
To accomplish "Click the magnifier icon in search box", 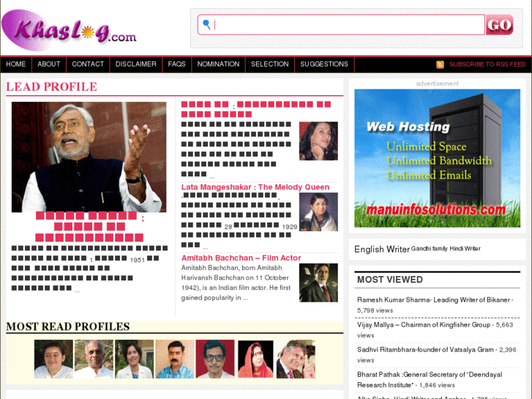I will [206, 24].
